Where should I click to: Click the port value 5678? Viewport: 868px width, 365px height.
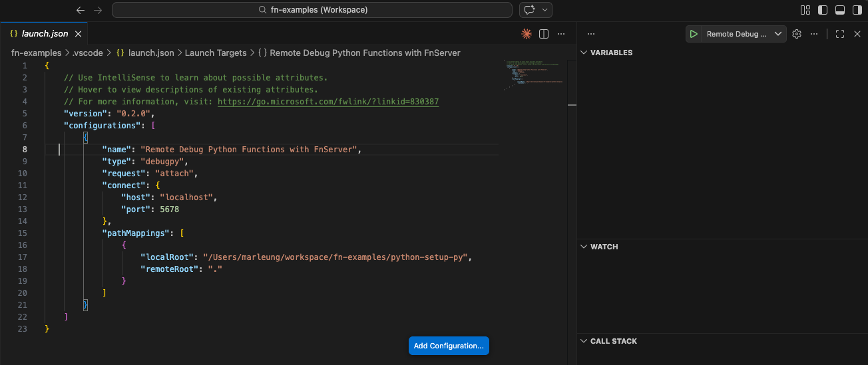click(169, 209)
